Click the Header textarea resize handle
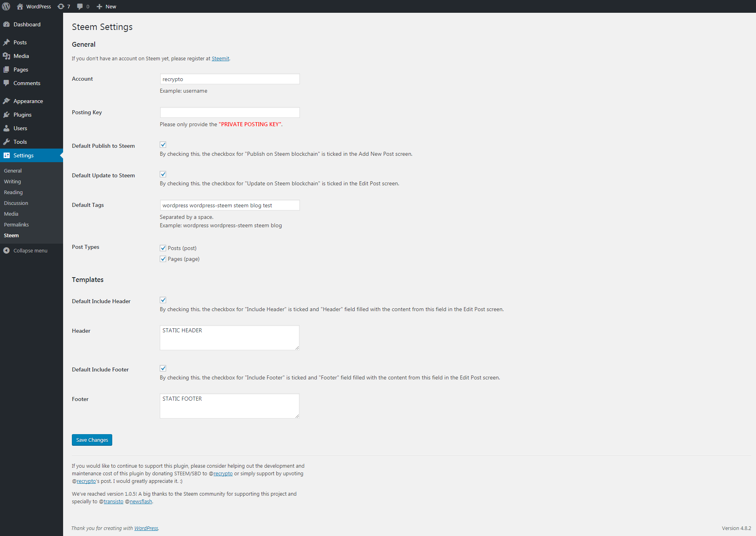Image resolution: width=756 pixels, height=536 pixels. coord(297,347)
